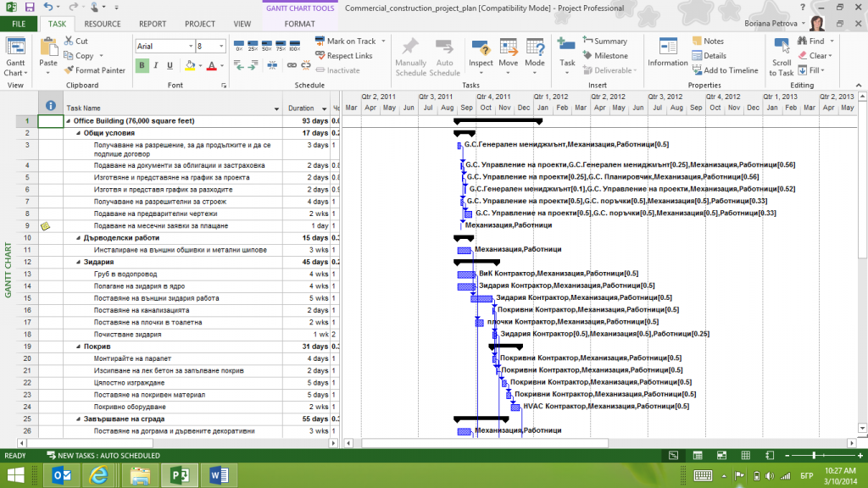Screen dimensions: 868x488
Task: Open the FILE tab
Action: pyautogui.click(x=19, y=24)
